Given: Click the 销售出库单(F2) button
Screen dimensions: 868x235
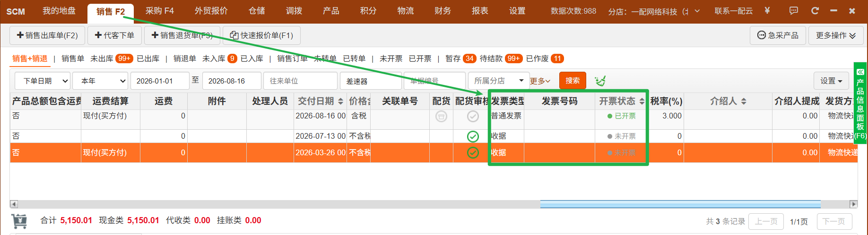Looking at the screenshot, I should (x=47, y=35).
